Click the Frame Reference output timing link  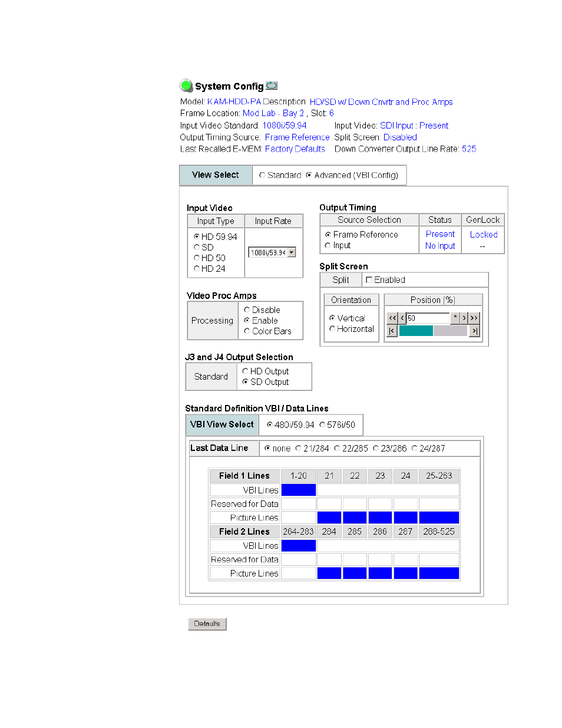coord(297,137)
